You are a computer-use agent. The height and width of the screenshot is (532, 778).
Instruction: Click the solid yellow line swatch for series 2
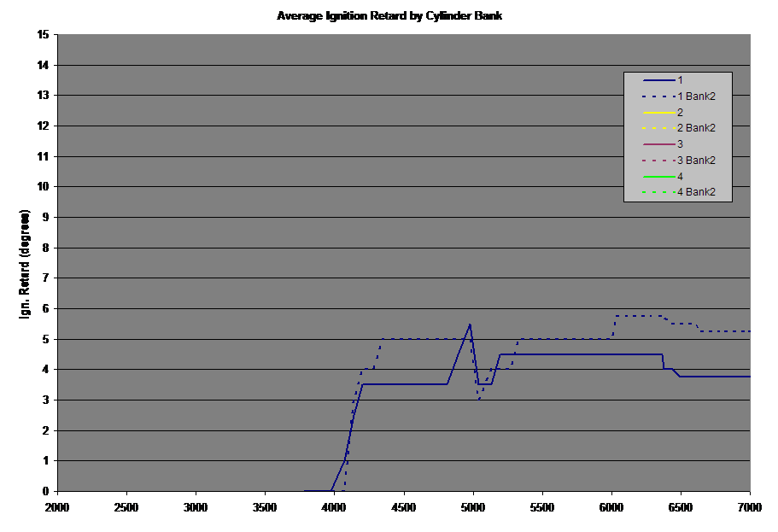pyautogui.click(x=658, y=112)
